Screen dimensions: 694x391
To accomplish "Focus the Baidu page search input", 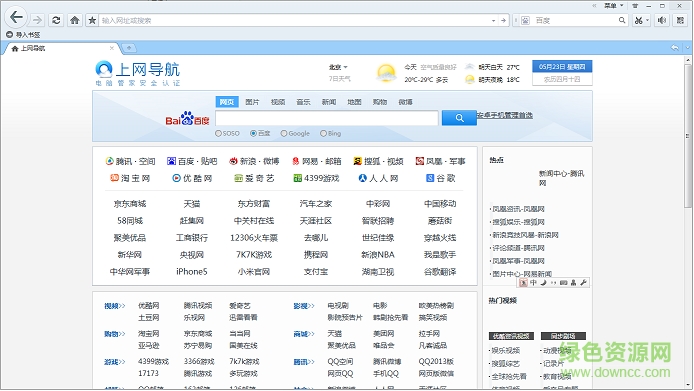I will click(327, 118).
